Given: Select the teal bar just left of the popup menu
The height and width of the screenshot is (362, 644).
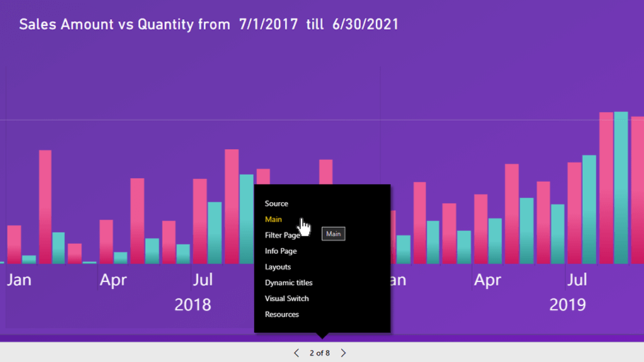Looking at the screenshot, I should (246, 219).
